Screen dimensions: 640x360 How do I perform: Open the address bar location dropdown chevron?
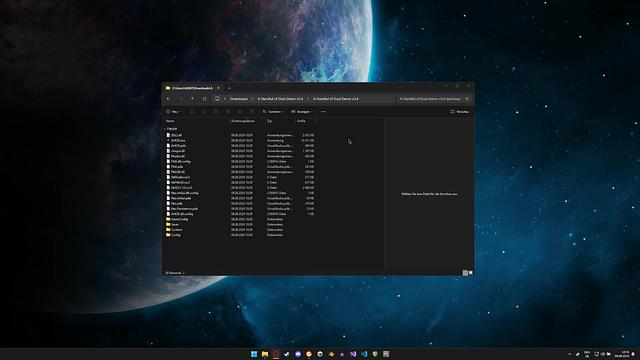(x=224, y=99)
